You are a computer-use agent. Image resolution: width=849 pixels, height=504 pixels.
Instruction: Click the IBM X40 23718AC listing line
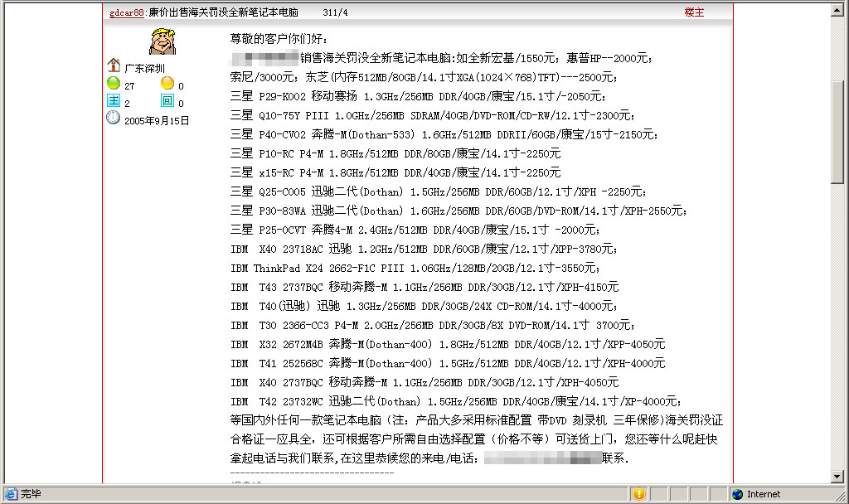(x=424, y=249)
